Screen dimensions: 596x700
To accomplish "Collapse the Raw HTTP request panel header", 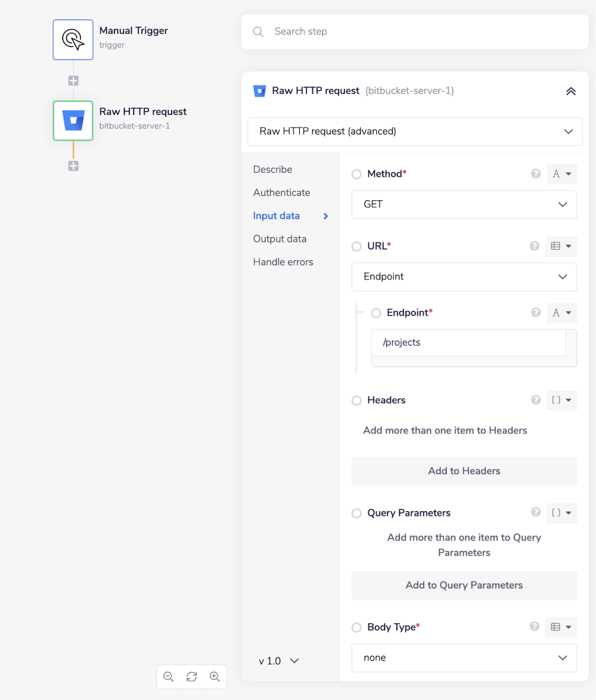I will tap(570, 91).
